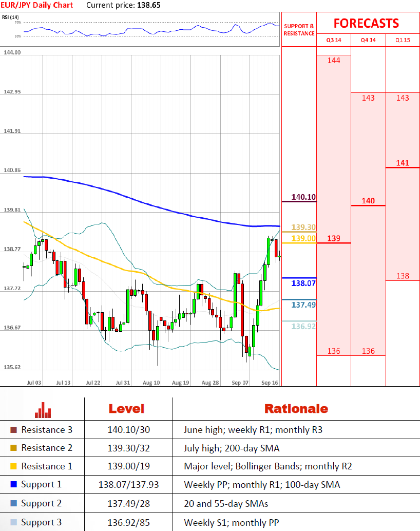Click the Aug 10 date axis label
Screen dimensions: 420x531
click(151, 383)
